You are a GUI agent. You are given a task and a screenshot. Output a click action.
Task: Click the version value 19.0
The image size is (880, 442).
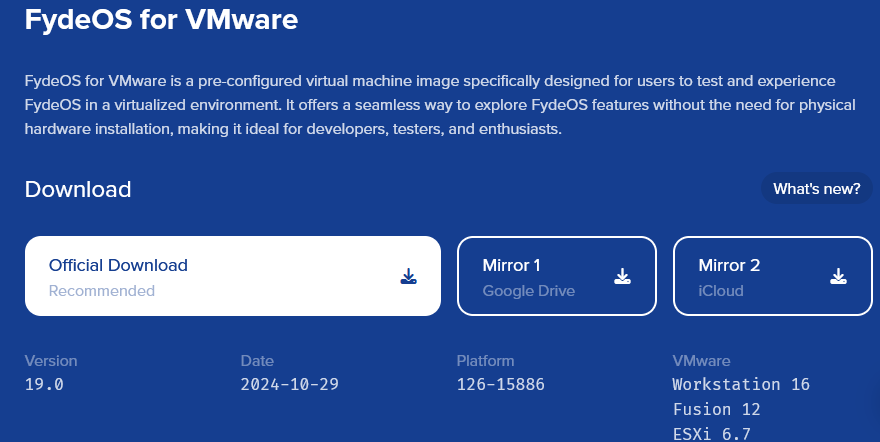tap(44, 385)
